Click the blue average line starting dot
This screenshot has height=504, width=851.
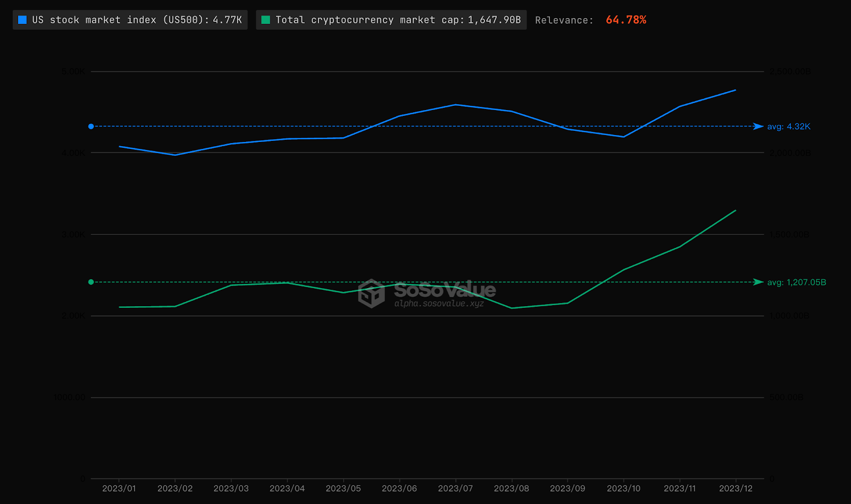tap(91, 127)
